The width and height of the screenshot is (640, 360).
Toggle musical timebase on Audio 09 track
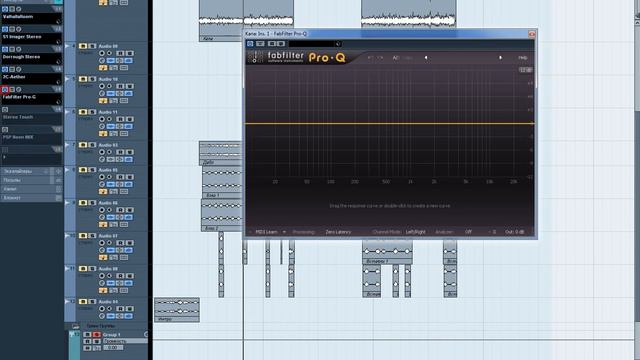(x=103, y=68)
